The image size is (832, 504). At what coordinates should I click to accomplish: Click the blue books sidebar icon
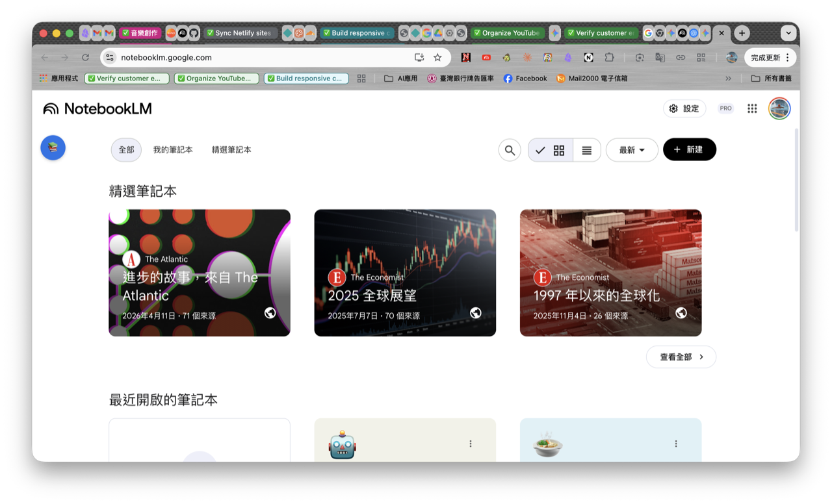(53, 147)
